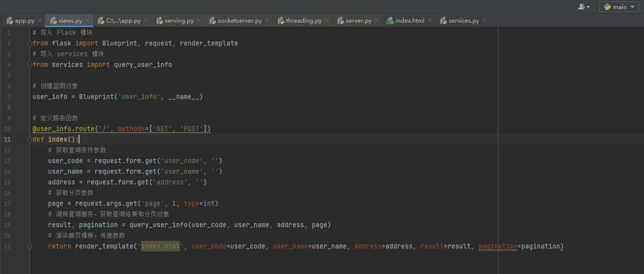This screenshot has height=274, width=644.
Task: Click 'query_user_info' call on line 19
Action: [158, 225]
